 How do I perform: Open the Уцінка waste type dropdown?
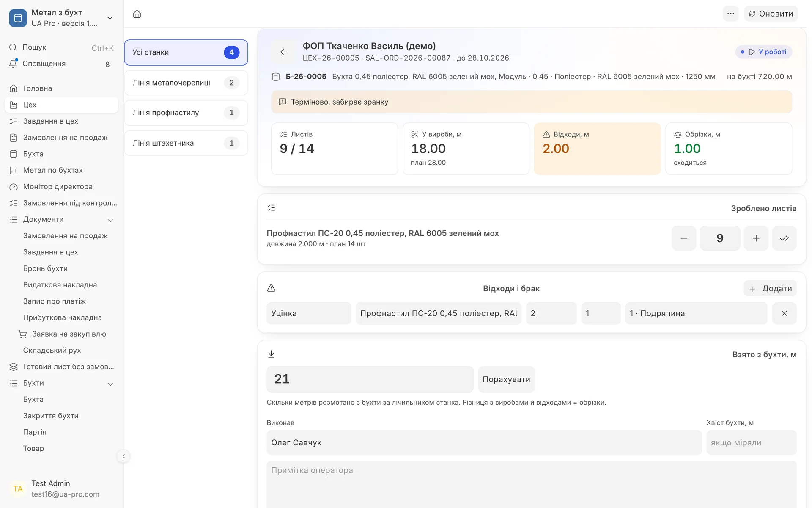coord(309,313)
